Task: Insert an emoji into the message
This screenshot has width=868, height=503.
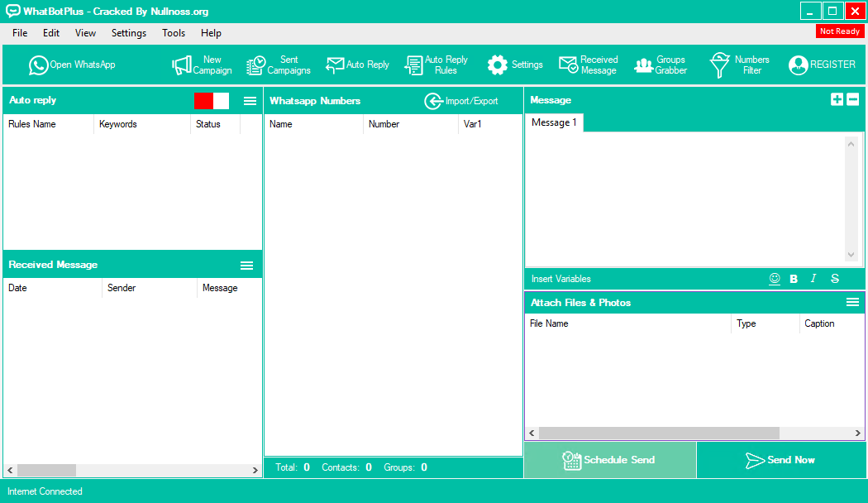Action: pyautogui.click(x=775, y=279)
